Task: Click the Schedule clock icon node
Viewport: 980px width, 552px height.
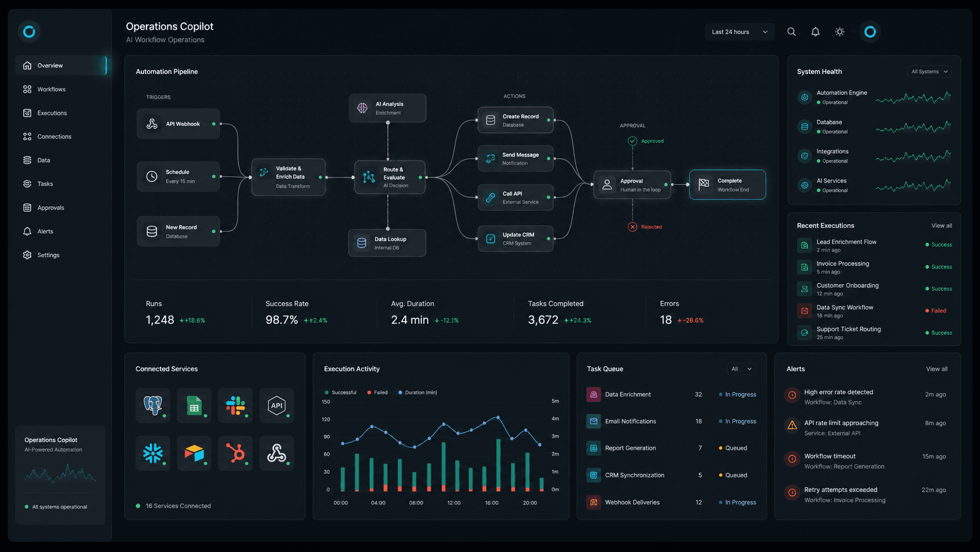Action: 152,177
